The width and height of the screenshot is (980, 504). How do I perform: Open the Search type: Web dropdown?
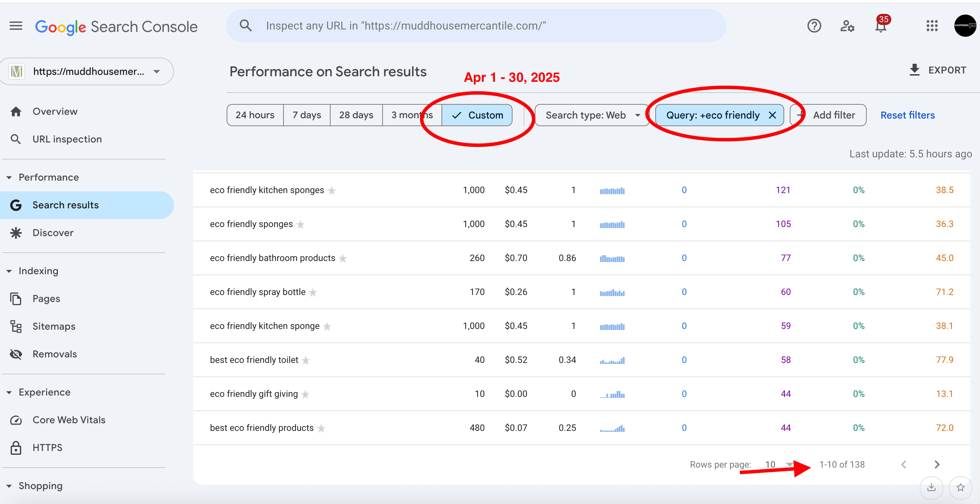pyautogui.click(x=592, y=115)
